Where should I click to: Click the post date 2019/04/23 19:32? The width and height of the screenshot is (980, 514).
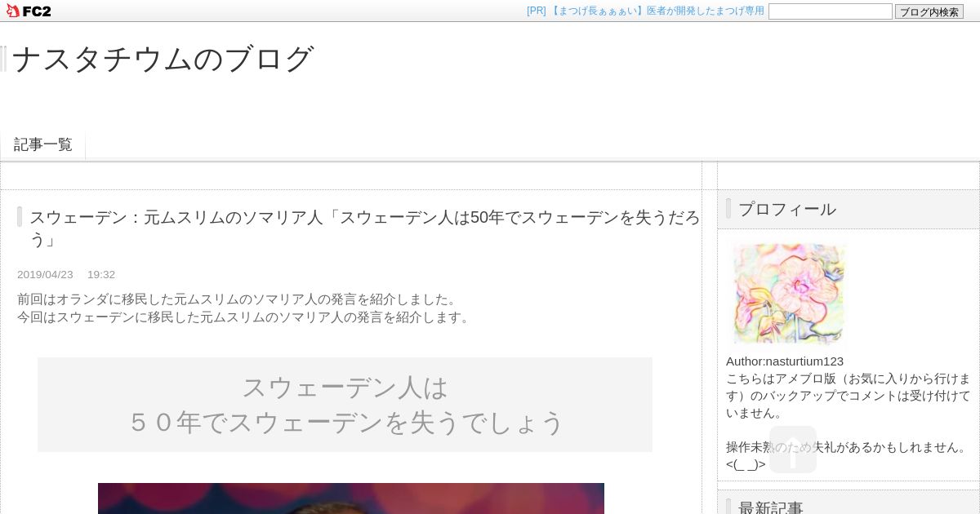click(66, 275)
